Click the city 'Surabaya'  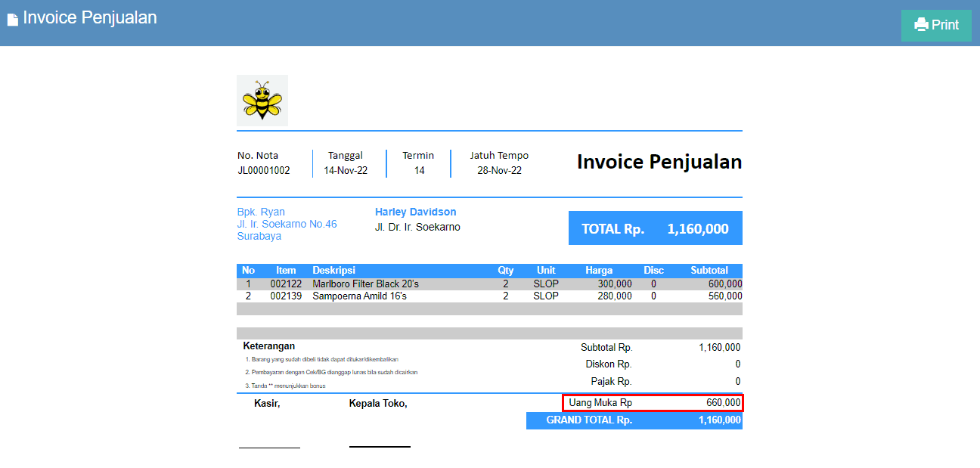(259, 236)
